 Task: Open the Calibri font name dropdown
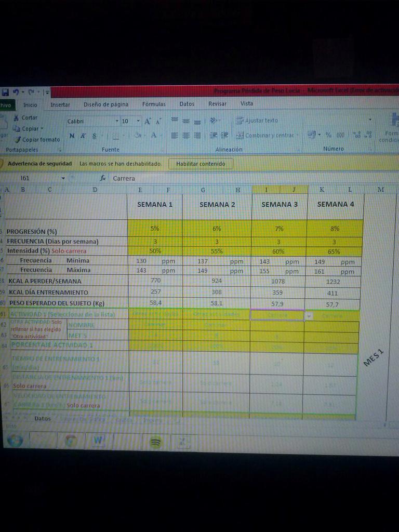(117, 121)
